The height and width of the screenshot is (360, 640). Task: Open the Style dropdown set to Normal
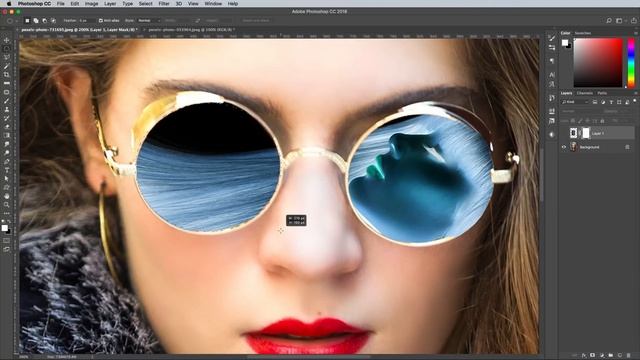149,20
